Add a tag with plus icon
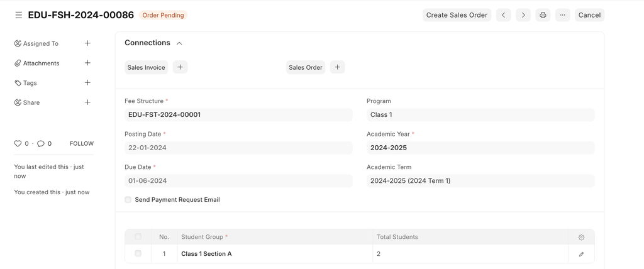 click(x=87, y=82)
